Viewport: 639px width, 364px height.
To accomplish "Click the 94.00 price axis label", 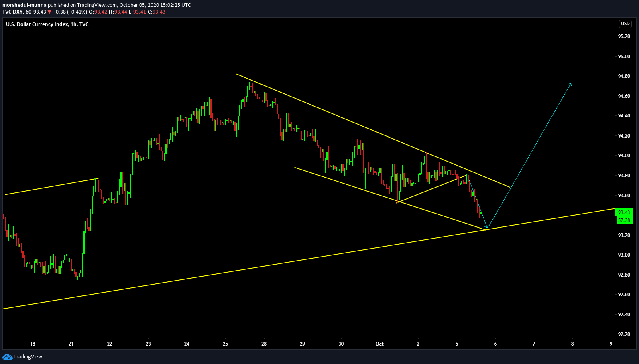I will pyautogui.click(x=624, y=156).
